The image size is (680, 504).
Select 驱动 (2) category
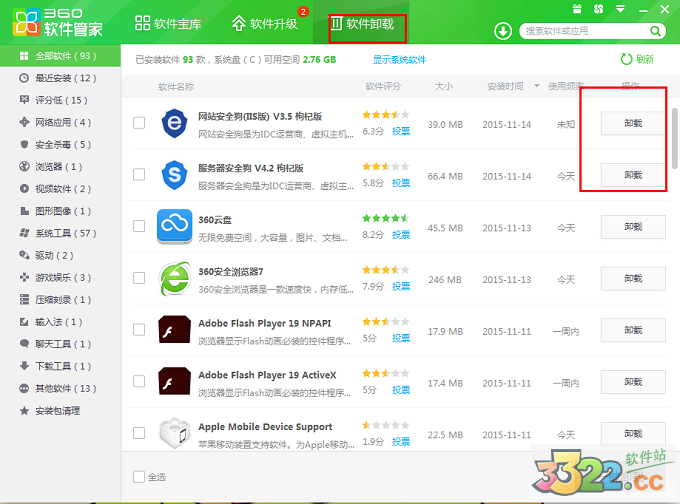(60, 255)
